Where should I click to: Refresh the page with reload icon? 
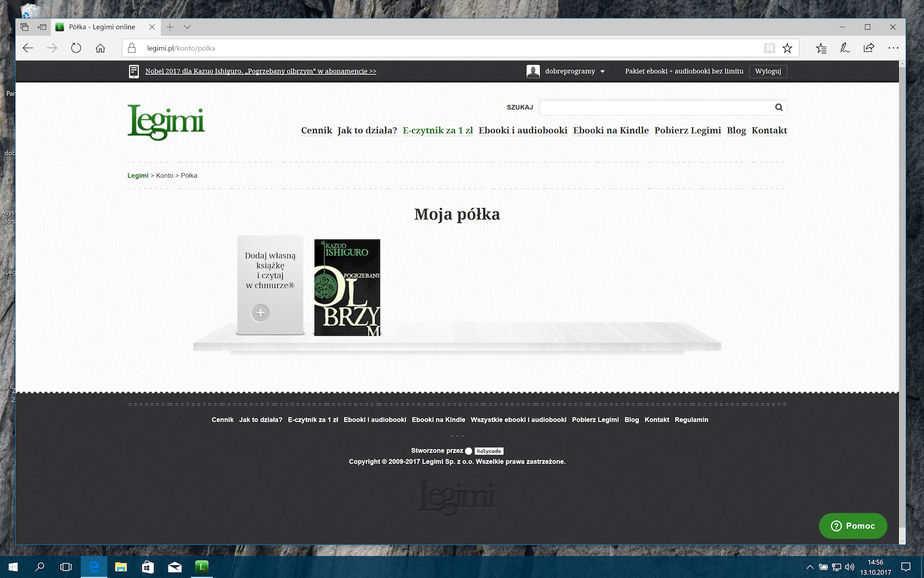tap(76, 48)
